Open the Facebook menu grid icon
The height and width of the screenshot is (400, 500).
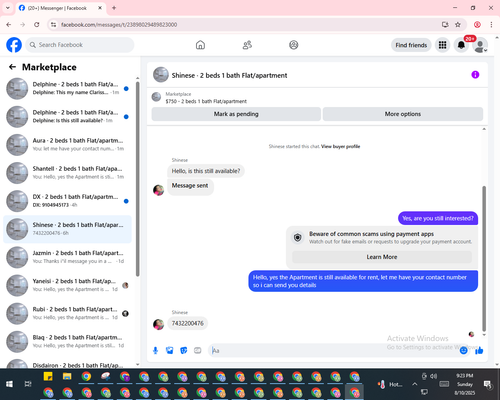pyautogui.click(x=442, y=45)
